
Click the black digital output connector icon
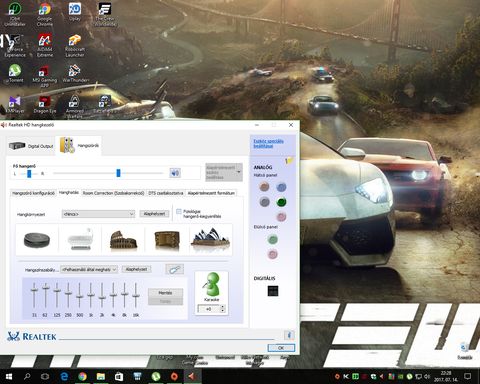point(273,291)
